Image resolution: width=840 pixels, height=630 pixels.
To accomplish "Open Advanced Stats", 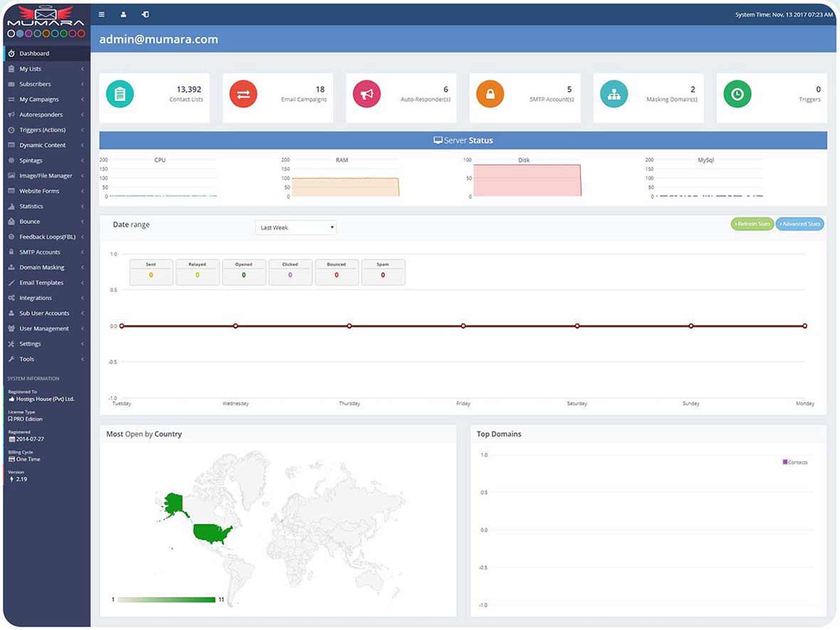I will click(799, 223).
